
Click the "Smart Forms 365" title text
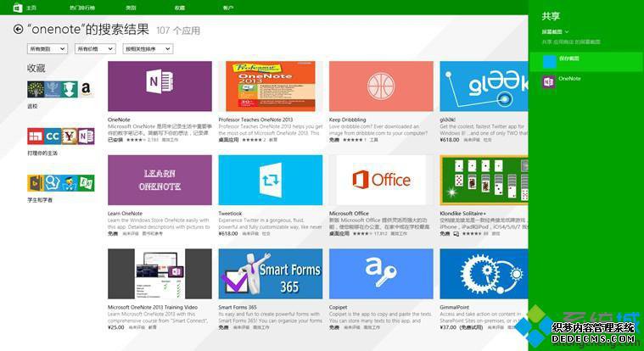click(238, 307)
